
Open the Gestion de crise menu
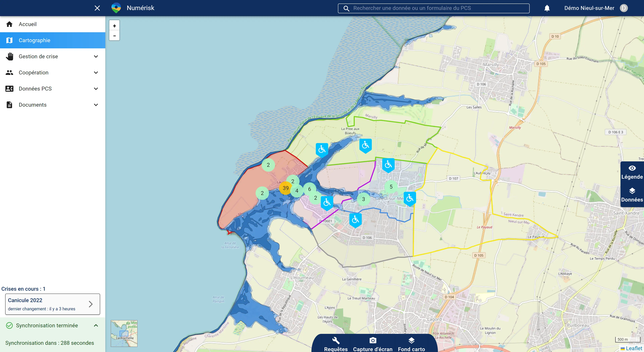(52, 56)
